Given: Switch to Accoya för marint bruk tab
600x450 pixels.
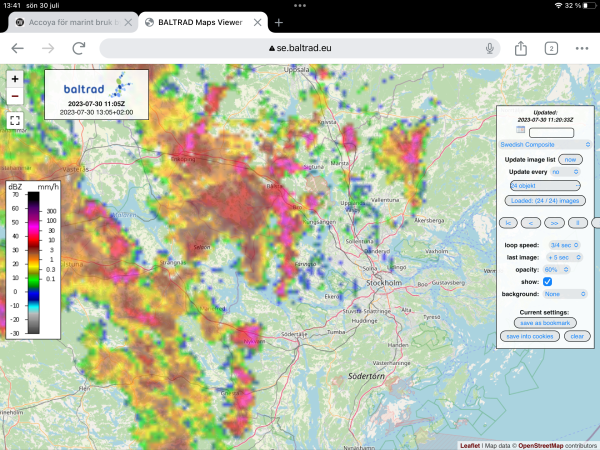Looking at the screenshot, I should 68,22.
